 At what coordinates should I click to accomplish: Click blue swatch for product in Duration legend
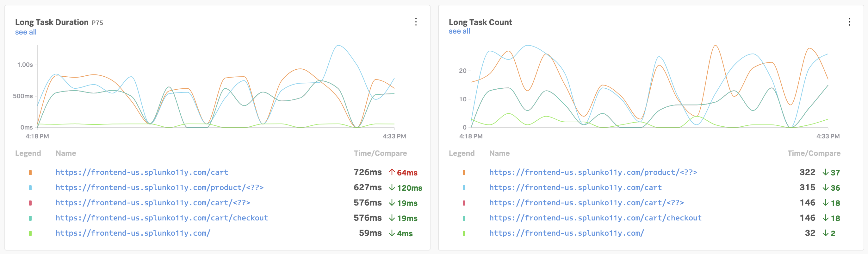30,188
